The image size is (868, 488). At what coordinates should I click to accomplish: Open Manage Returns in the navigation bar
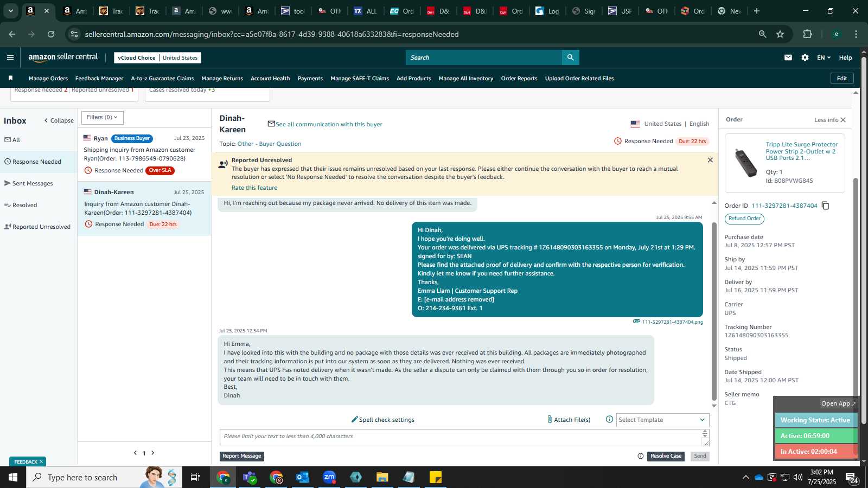coord(222,79)
